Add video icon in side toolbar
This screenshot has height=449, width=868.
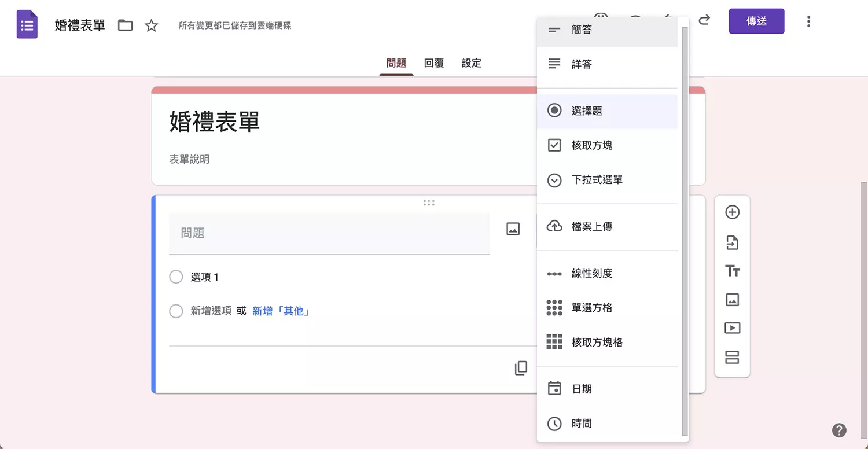pos(732,328)
